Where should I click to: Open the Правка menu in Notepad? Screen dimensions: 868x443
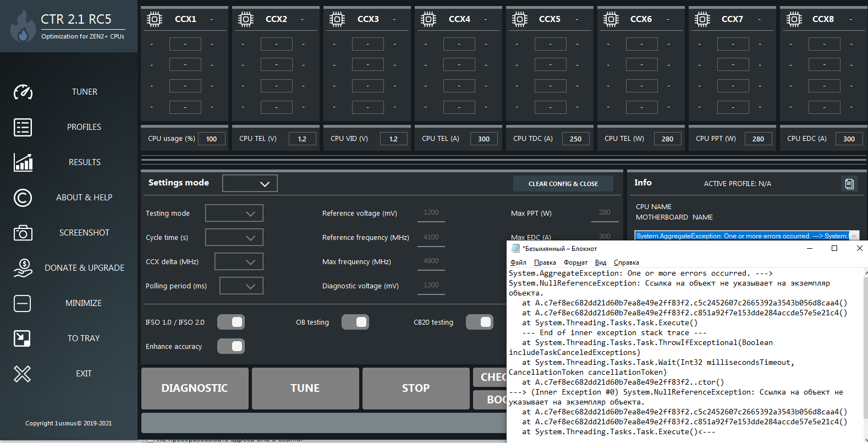pyautogui.click(x=545, y=262)
